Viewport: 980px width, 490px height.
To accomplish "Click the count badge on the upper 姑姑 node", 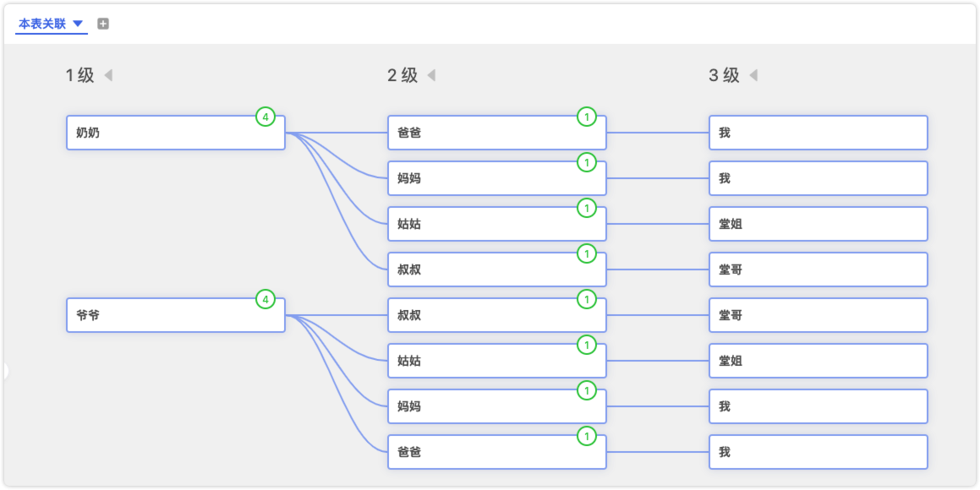I will click(586, 208).
